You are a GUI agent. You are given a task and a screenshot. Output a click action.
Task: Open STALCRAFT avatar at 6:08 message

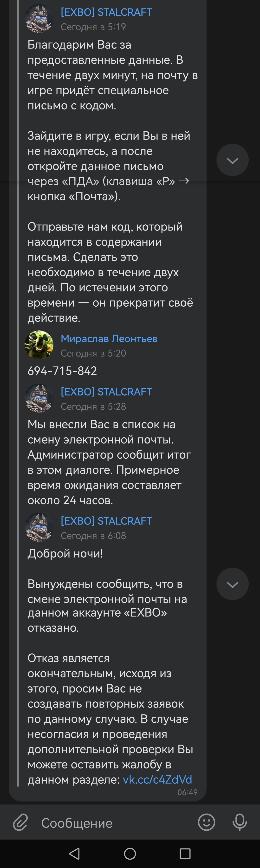pos(39,527)
